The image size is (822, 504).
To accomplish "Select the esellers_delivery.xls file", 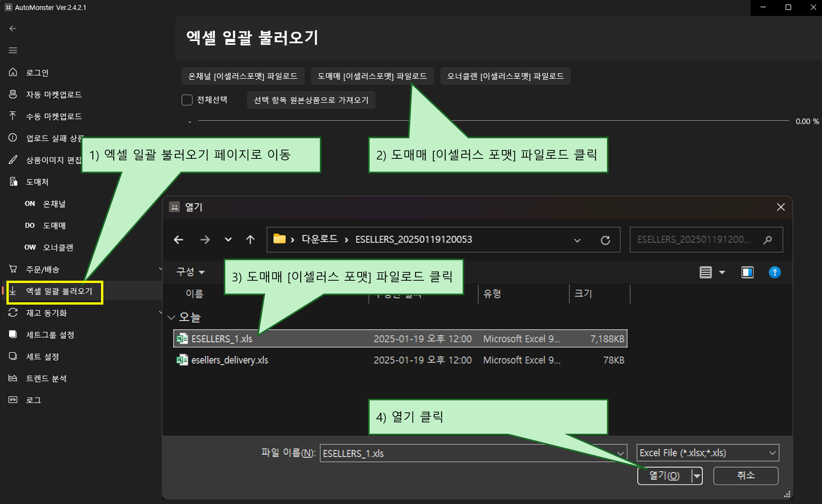I will point(229,360).
